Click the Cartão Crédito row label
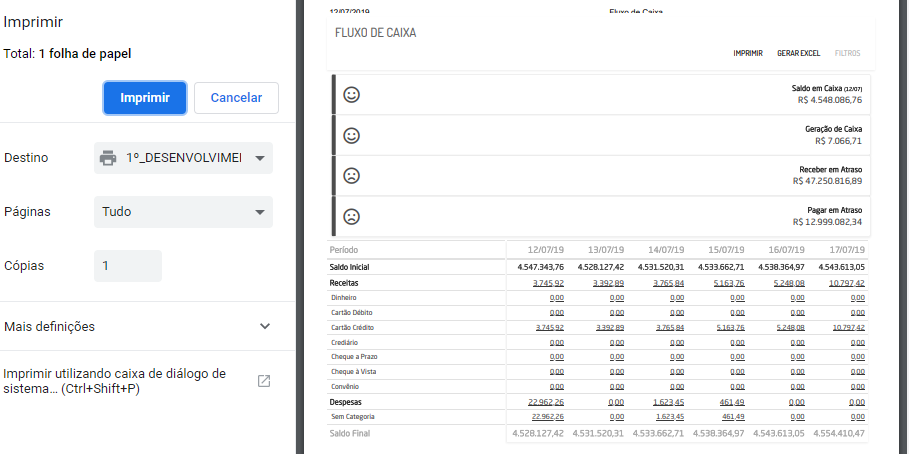Viewport: 909px width, 454px height. coord(351,327)
